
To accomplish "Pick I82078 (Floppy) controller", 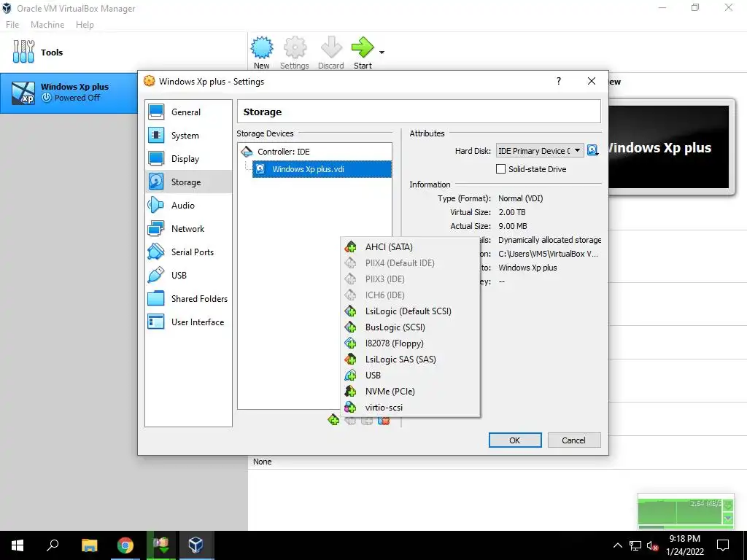I will point(410,343).
